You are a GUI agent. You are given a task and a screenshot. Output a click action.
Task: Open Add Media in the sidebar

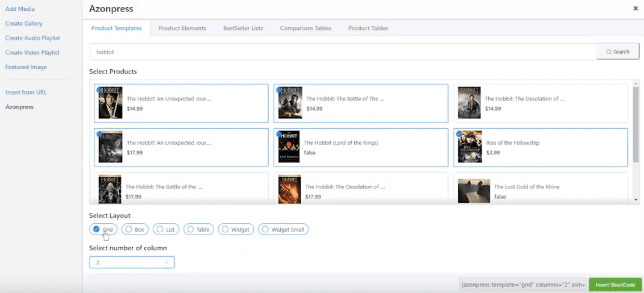click(x=20, y=9)
